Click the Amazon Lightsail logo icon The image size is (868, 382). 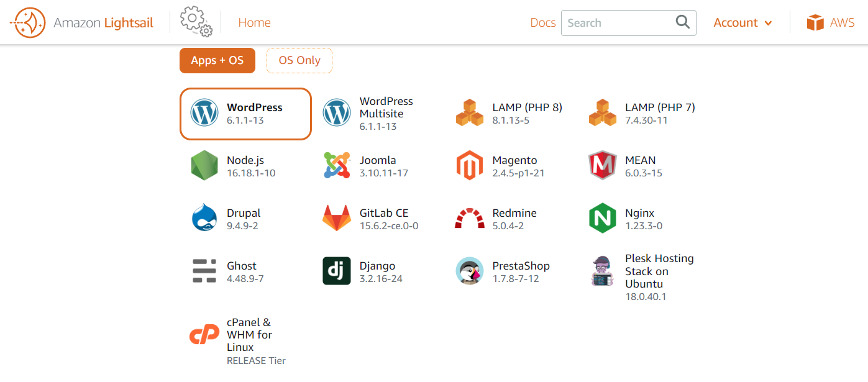(x=27, y=23)
